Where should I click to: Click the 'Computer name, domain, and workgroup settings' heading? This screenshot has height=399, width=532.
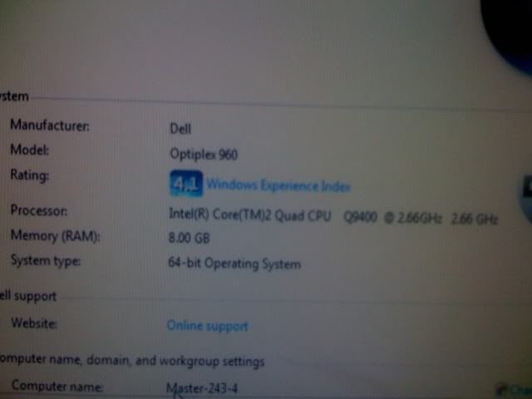pyautogui.click(x=131, y=360)
